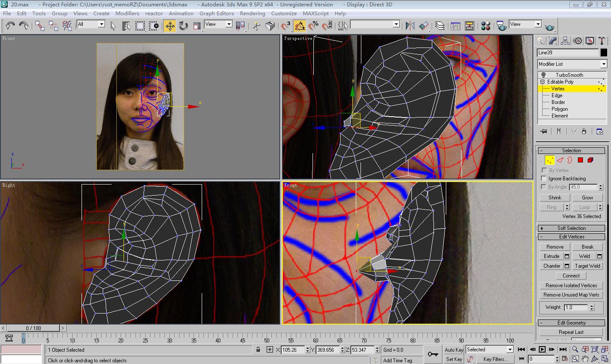The width and height of the screenshot is (611, 364).
Task: Click the 0 / 100 time slider
Action: point(34,328)
